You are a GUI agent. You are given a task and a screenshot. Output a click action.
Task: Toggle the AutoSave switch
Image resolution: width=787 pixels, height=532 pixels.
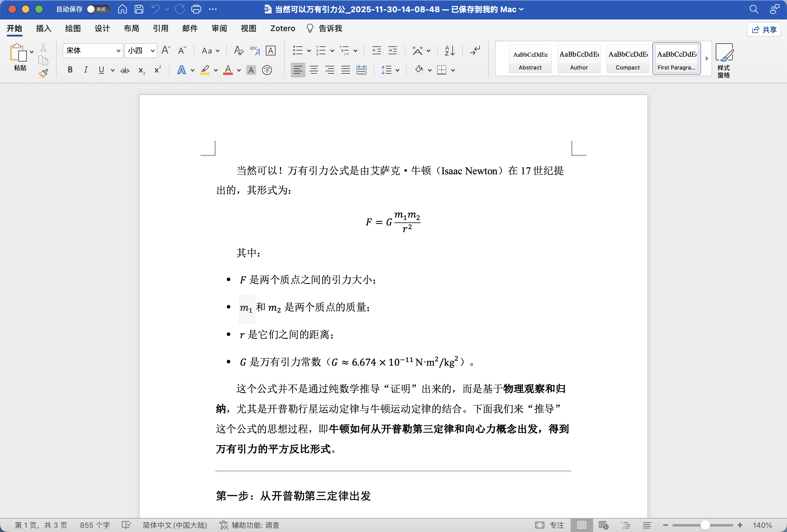(x=98, y=9)
